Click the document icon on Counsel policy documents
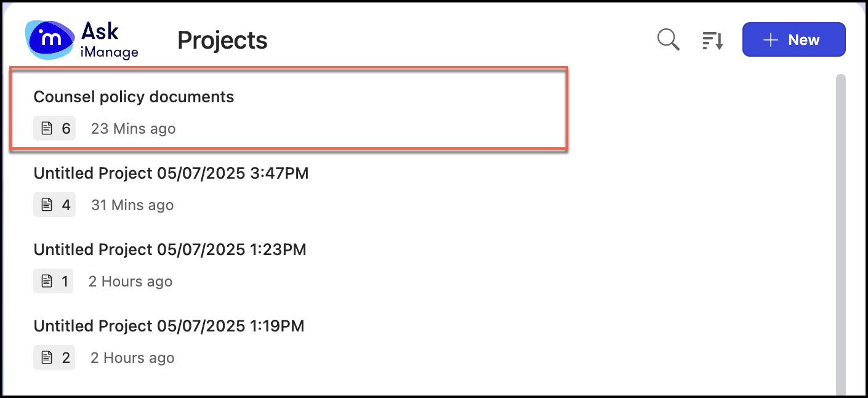The image size is (868, 398). [x=46, y=128]
